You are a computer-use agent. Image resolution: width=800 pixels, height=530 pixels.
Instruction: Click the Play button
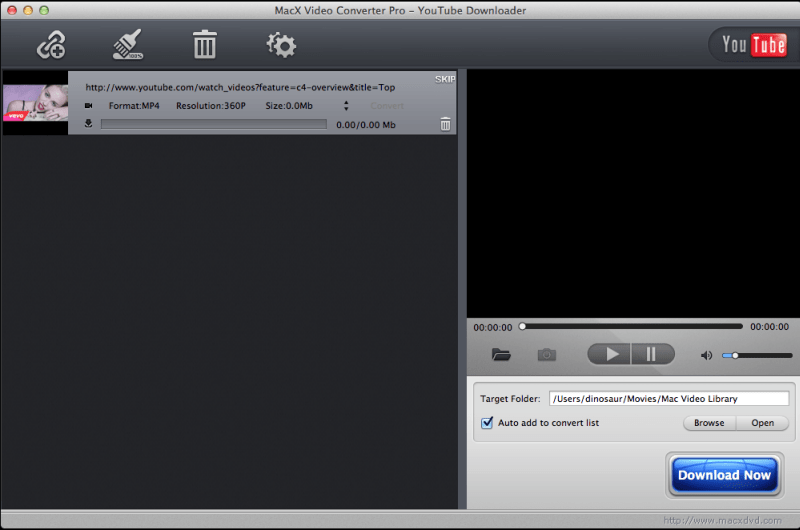[x=610, y=354]
